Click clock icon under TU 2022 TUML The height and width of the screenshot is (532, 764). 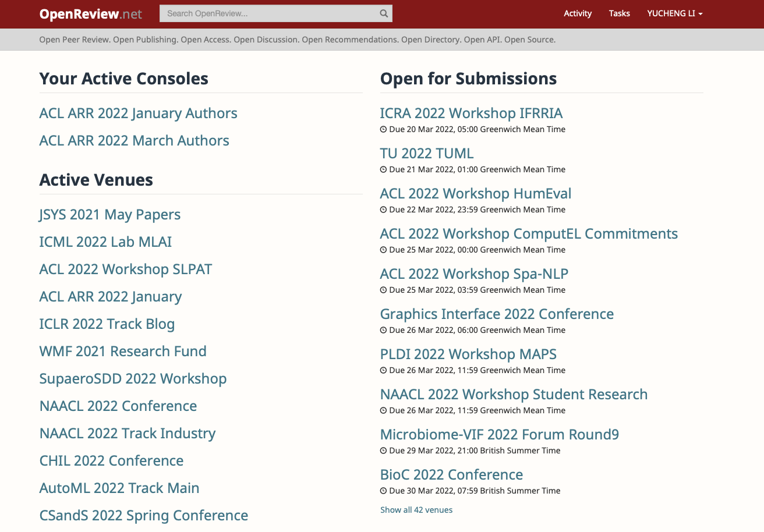click(383, 169)
